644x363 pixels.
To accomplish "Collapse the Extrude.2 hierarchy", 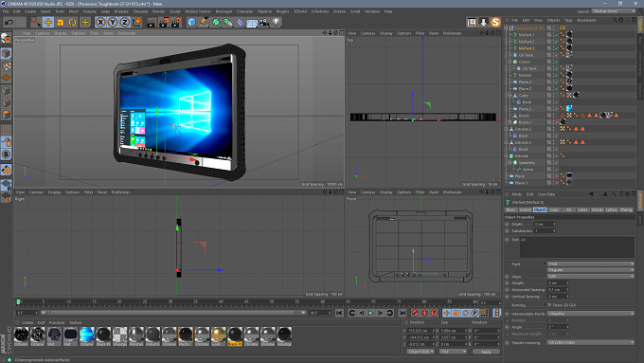I will click(506, 129).
